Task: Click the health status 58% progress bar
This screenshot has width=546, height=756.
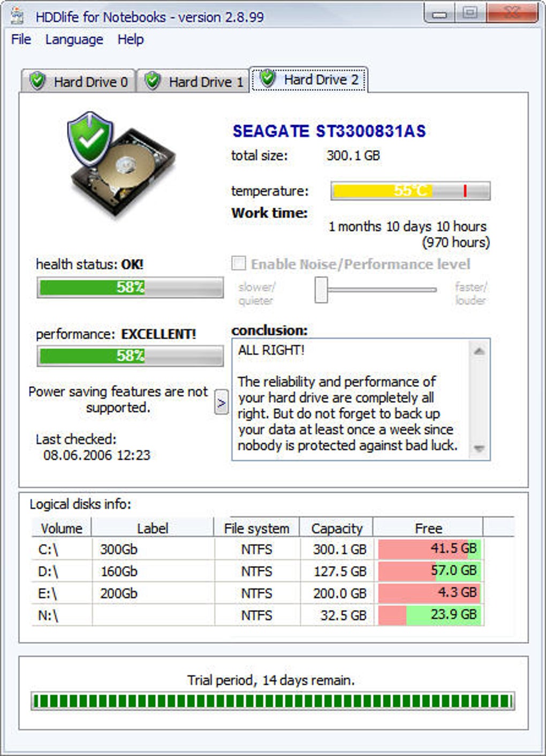Action: 130,287
